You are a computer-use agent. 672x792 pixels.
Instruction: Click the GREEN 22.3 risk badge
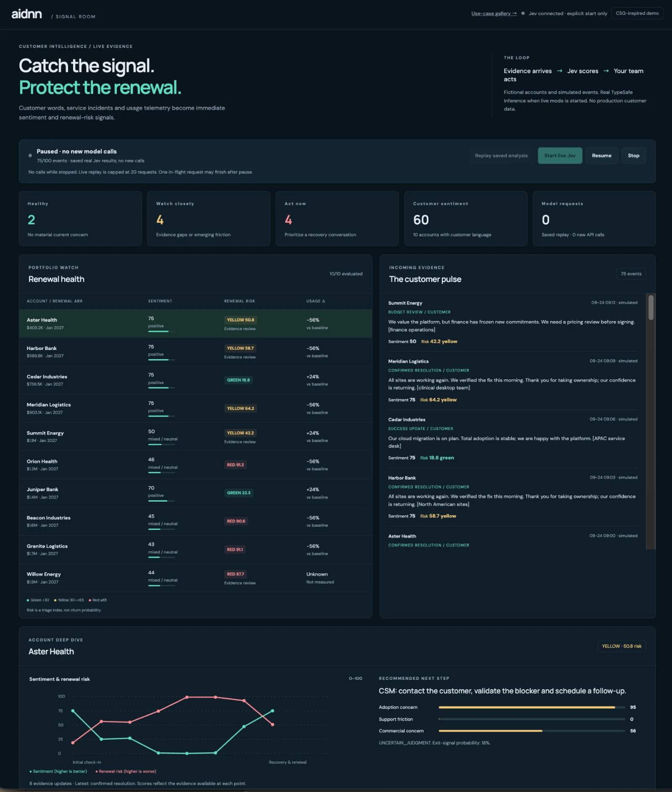239,493
